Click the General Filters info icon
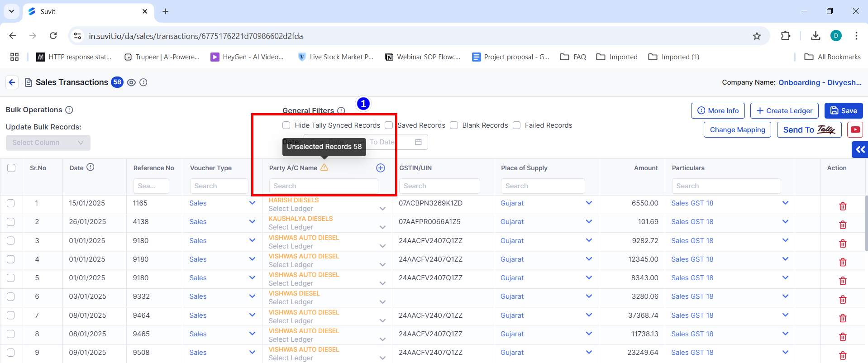 pos(341,110)
